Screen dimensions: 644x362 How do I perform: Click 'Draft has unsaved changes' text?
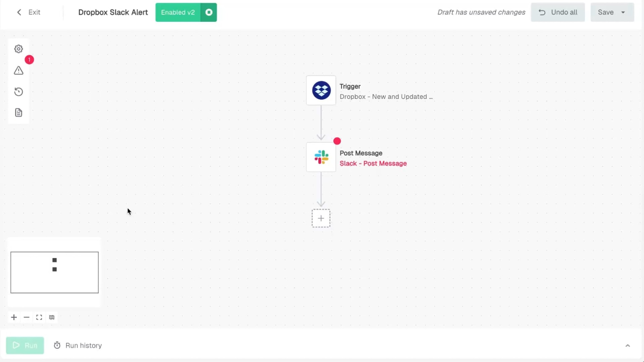point(481,12)
